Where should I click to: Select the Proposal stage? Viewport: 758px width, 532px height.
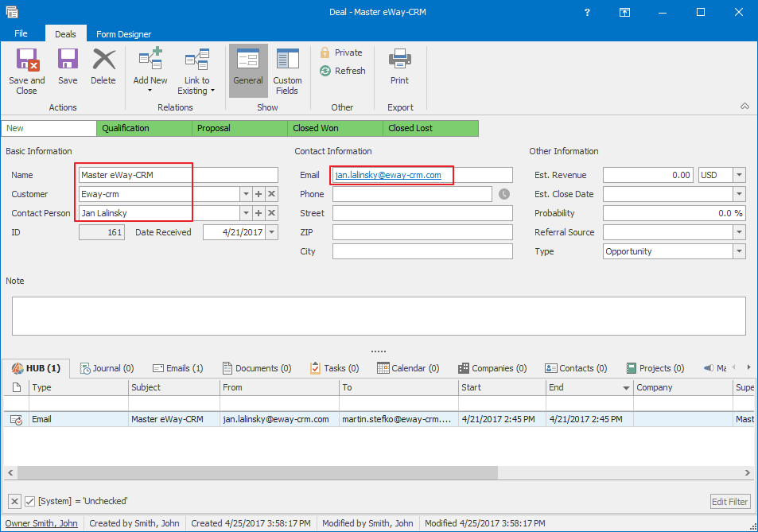(x=239, y=128)
